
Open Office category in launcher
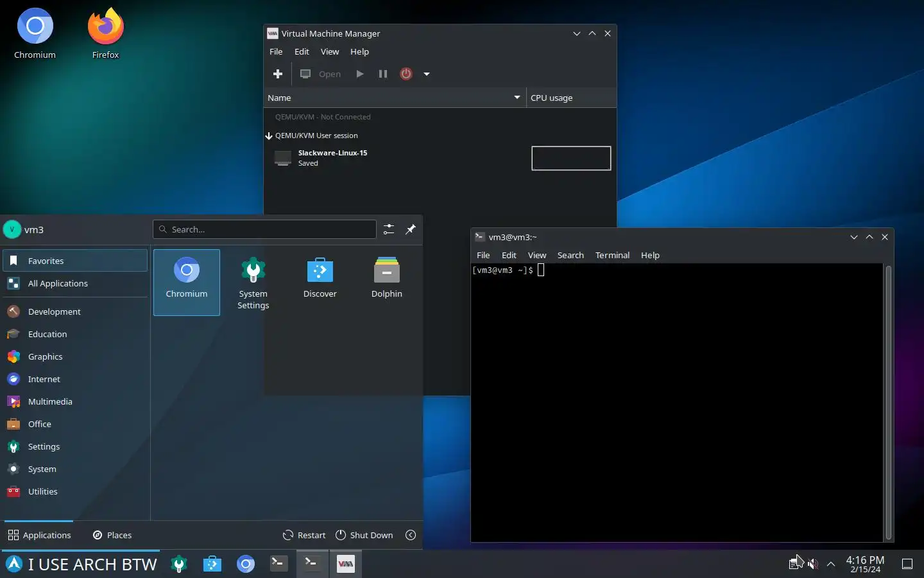click(x=75, y=424)
